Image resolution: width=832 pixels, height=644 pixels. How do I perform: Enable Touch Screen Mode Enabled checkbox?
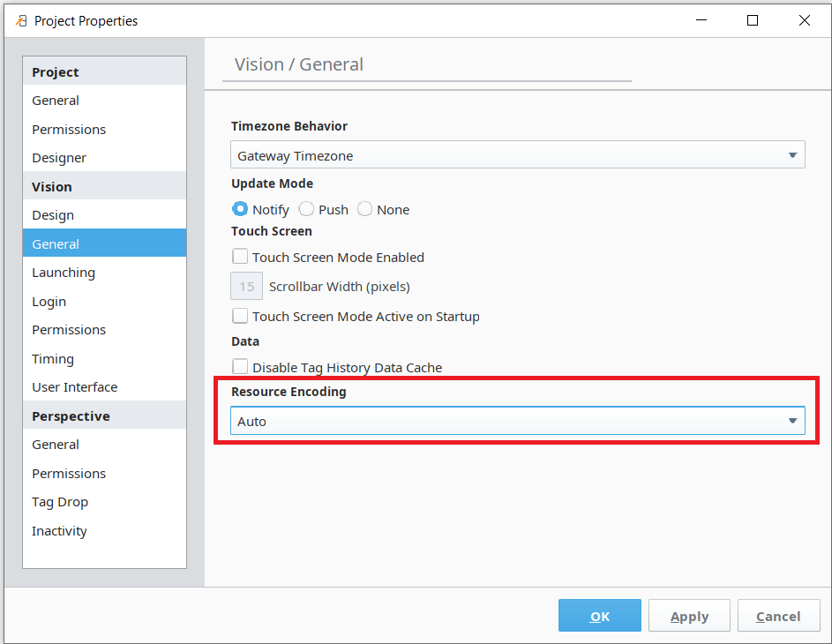[239, 256]
